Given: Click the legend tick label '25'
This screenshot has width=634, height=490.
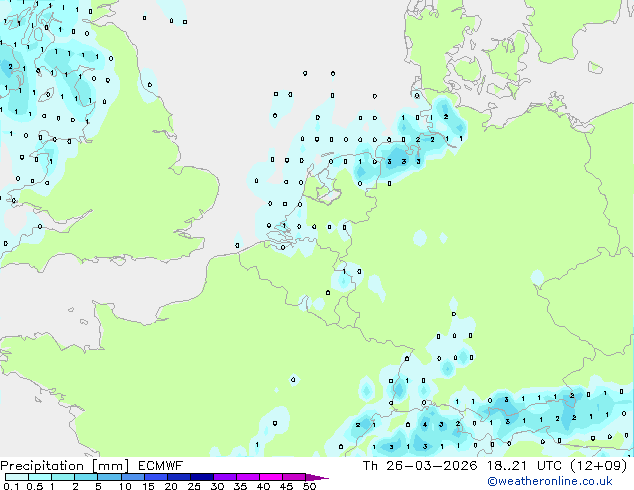Looking at the screenshot, I should (x=194, y=486).
